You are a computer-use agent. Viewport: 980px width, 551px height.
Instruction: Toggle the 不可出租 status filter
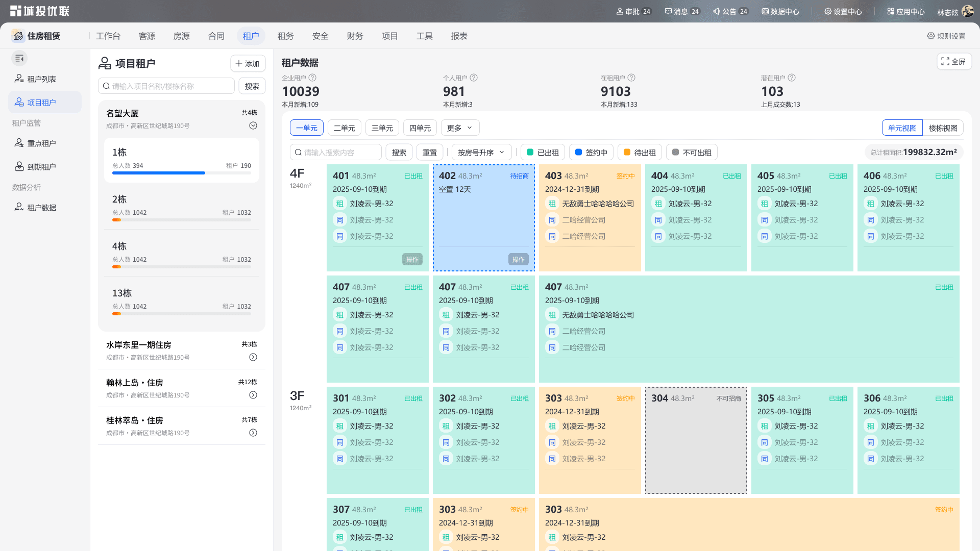(692, 152)
